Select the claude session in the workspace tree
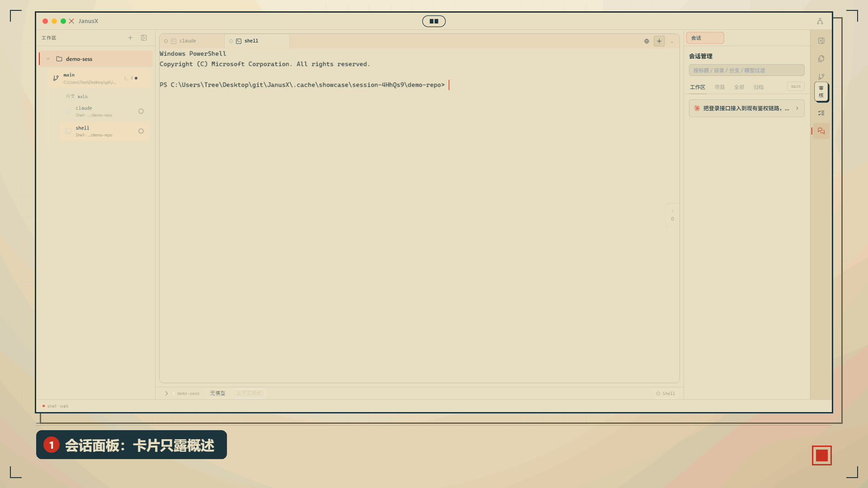Screen dimensions: 868x488 point(104,111)
